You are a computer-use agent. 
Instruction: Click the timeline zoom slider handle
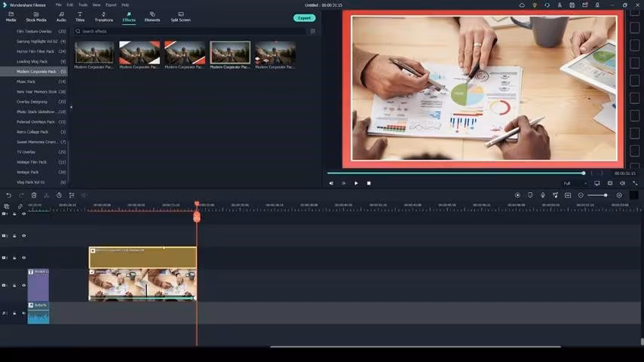[606, 195]
